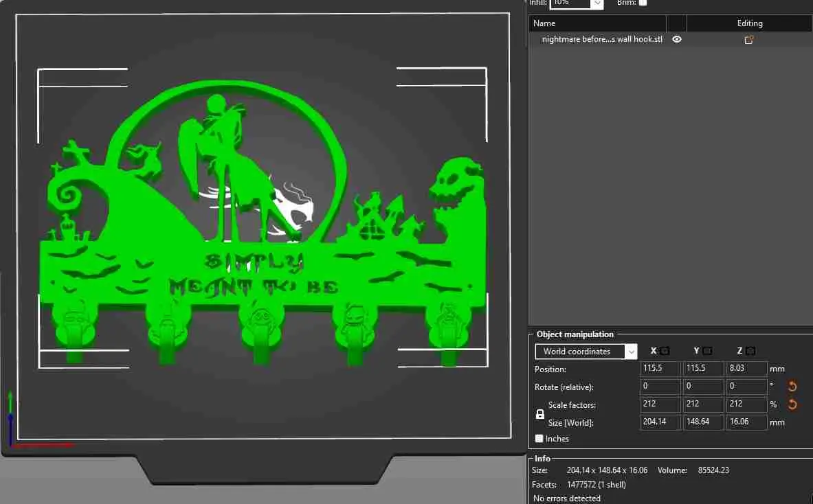Click the Rotate Y value field

703,387
